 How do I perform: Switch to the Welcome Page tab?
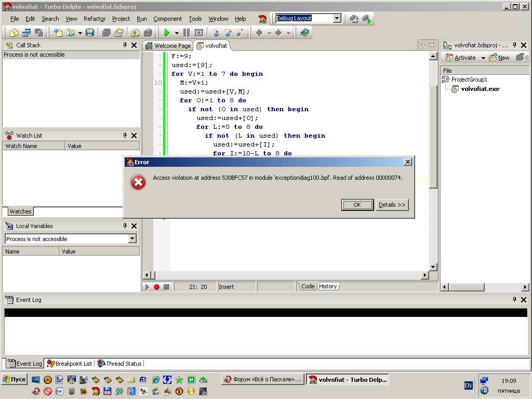pyautogui.click(x=168, y=46)
